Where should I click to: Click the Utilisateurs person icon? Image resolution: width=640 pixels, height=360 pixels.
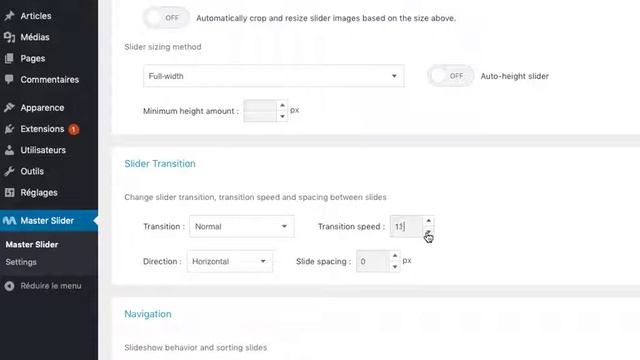9,150
